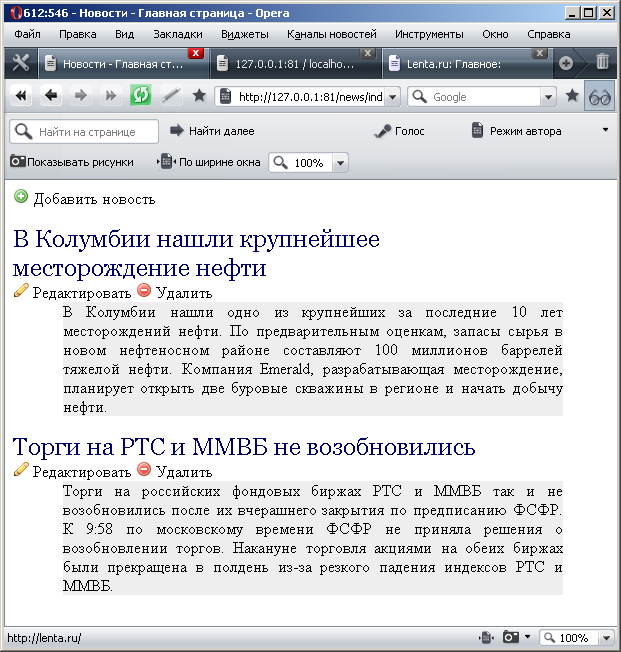Viewport: 621px width, 652px height.
Task: Close the Новости - Главная tab
Action: pos(195,53)
